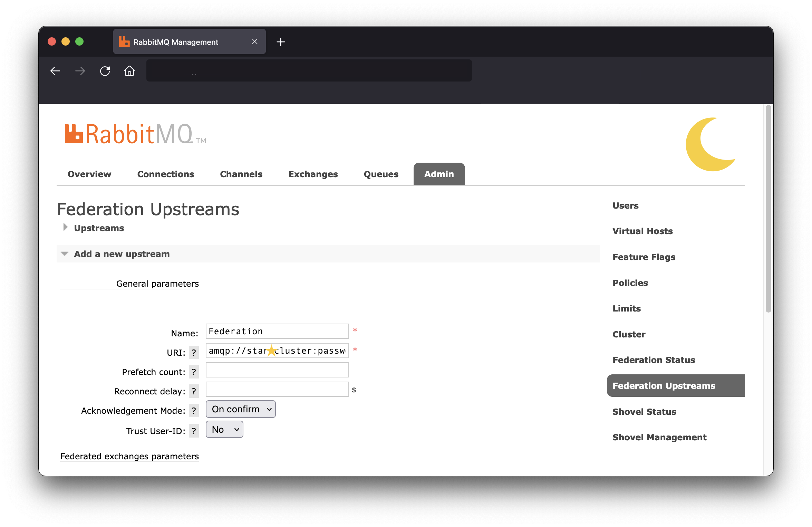Open the Prefetch count help question mark
Screen dimensions: 812x527
[x=194, y=372]
